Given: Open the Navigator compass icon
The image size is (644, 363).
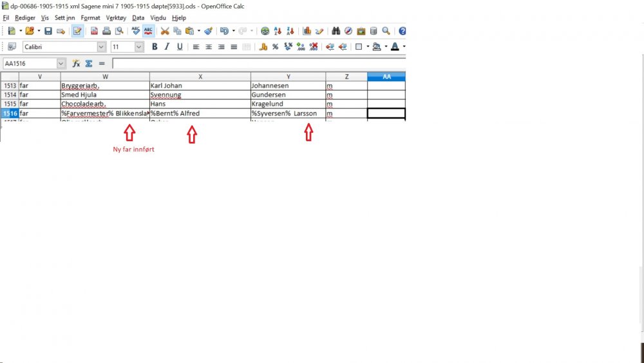Looking at the screenshot, I should pos(348,31).
